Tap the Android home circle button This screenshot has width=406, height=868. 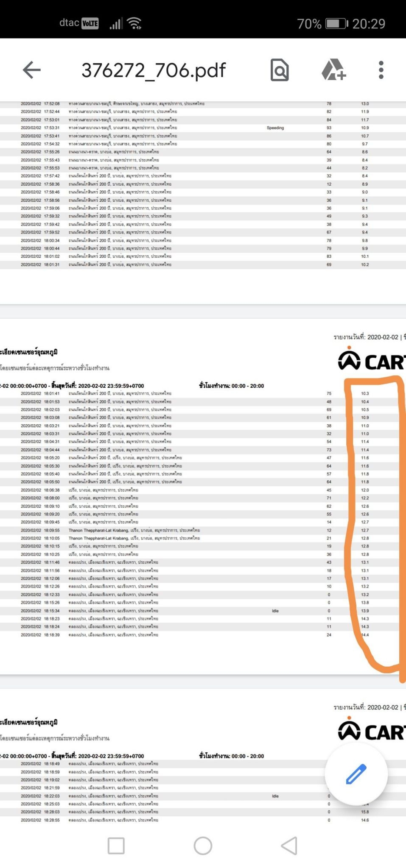click(x=203, y=846)
